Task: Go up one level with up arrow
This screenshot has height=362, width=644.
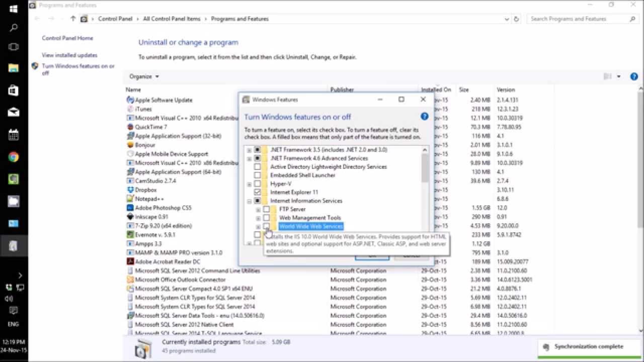Action: coord(73,19)
